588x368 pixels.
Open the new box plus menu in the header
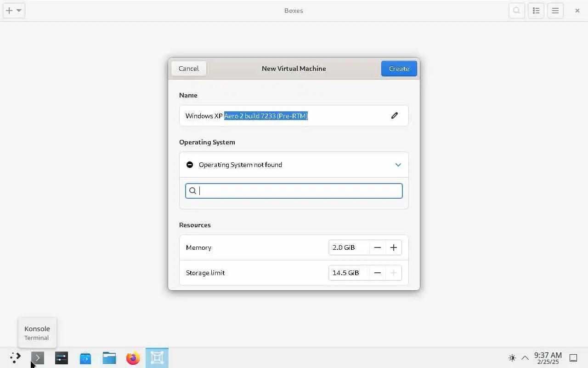click(x=14, y=11)
